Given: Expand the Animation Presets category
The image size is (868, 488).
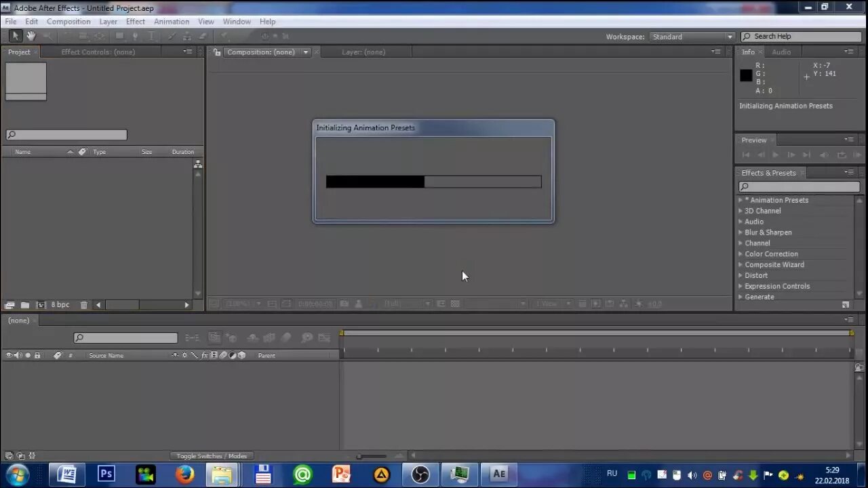Looking at the screenshot, I should (x=741, y=200).
